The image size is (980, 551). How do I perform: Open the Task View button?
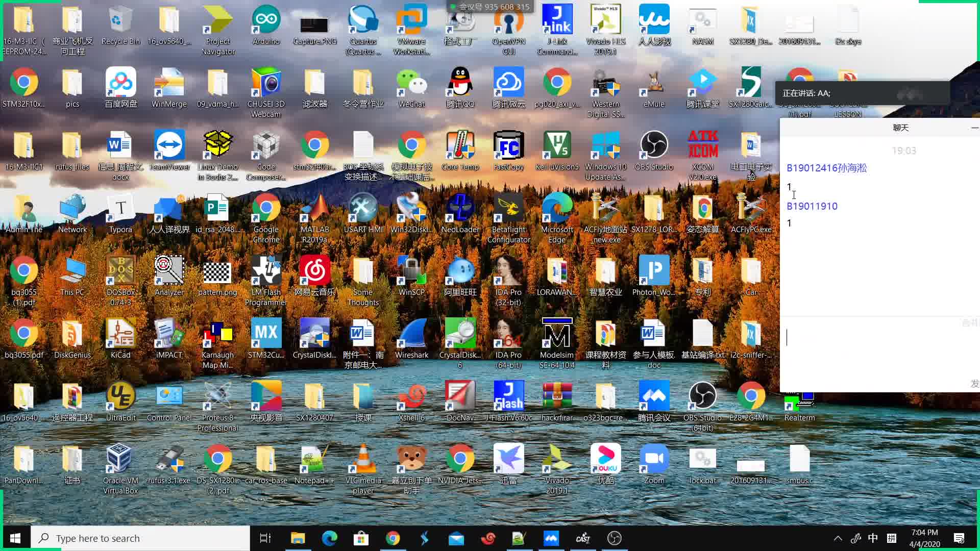(265, 538)
